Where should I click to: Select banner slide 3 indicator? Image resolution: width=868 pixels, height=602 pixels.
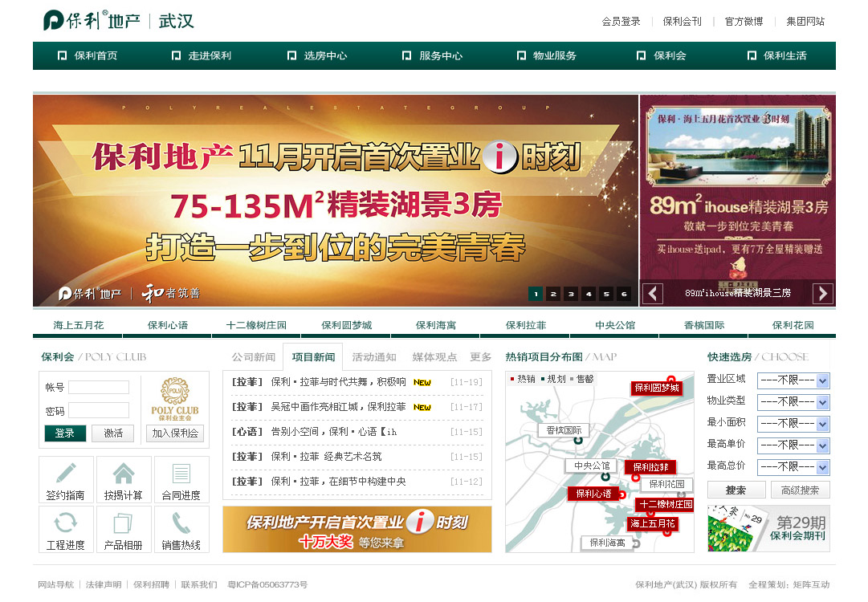point(571,294)
